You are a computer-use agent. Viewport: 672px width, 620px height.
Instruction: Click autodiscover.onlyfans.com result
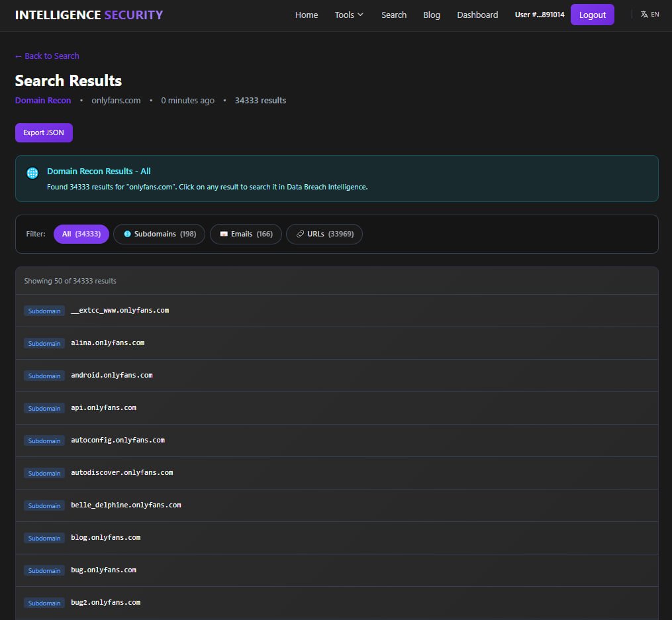tap(337, 473)
